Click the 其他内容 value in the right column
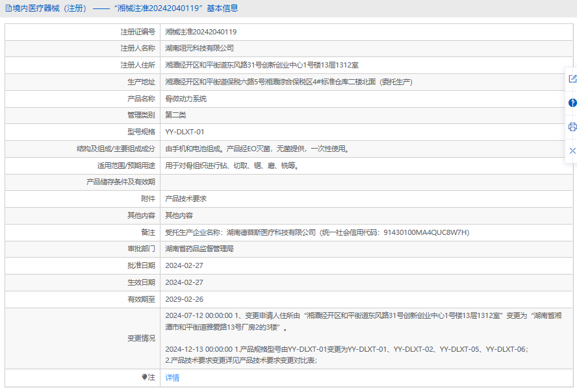 click(x=179, y=215)
